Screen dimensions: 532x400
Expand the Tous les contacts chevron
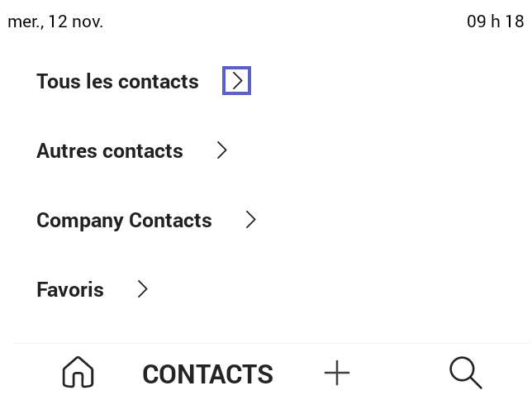pyautogui.click(x=237, y=81)
